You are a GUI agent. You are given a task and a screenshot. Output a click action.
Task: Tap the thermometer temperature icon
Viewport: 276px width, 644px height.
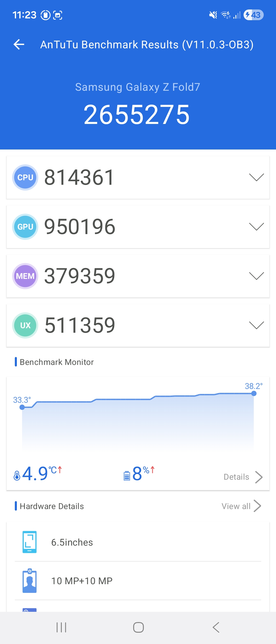[x=17, y=476]
